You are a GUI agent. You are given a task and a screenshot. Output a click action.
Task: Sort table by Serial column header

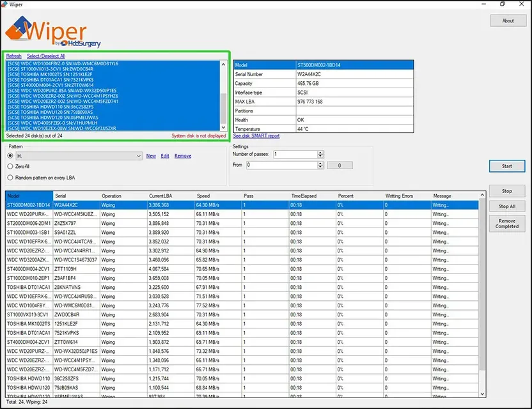[x=77, y=196]
